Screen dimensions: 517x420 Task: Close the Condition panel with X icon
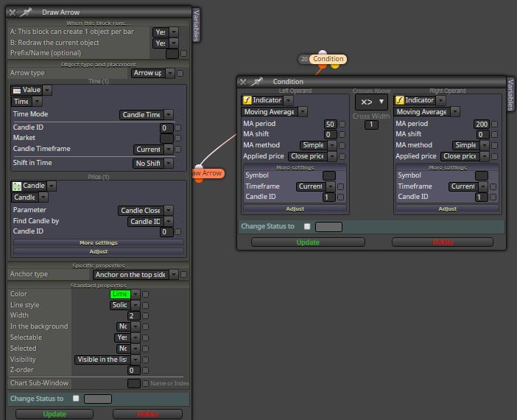[x=243, y=82]
